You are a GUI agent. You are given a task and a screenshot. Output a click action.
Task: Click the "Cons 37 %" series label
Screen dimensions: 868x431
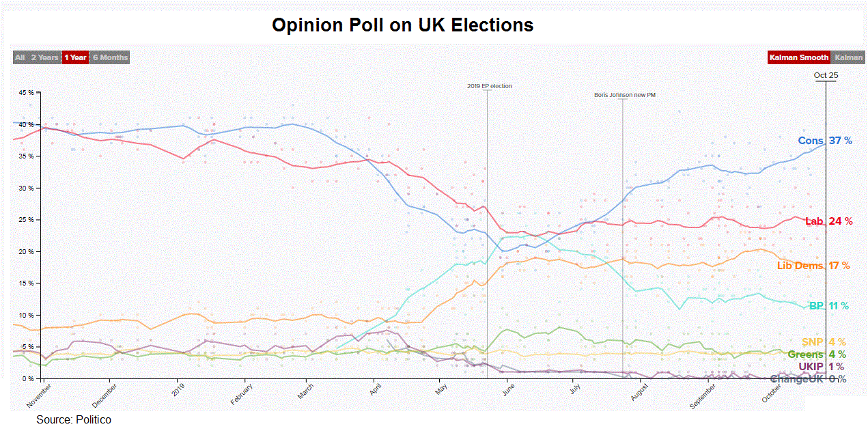(825, 141)
